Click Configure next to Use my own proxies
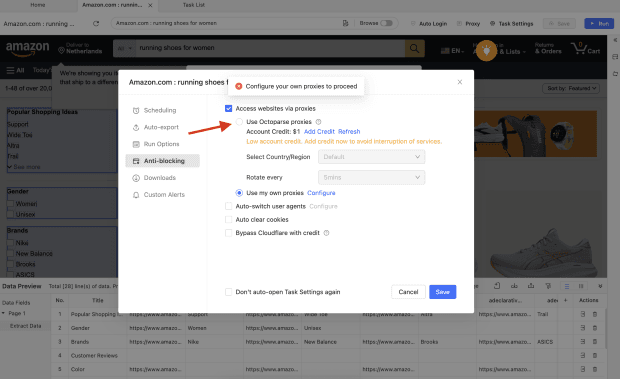The height and width of the screenshot is (379, 620). point(321,193)
